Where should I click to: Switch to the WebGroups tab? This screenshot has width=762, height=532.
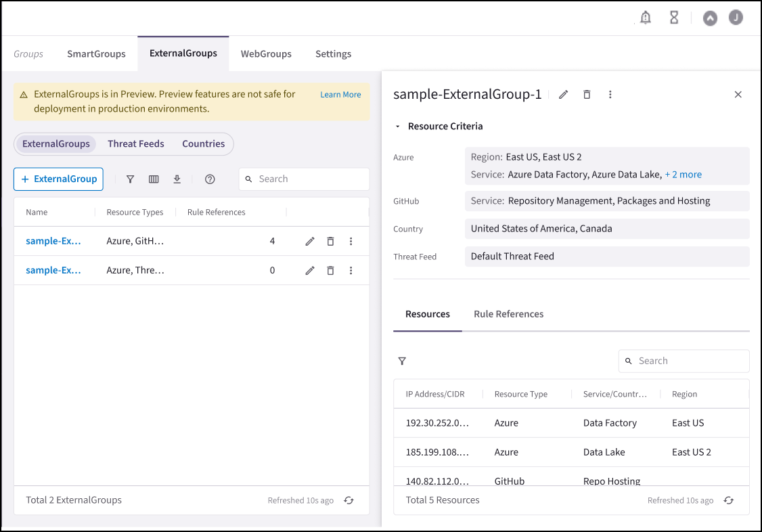(x=266, y=54)
